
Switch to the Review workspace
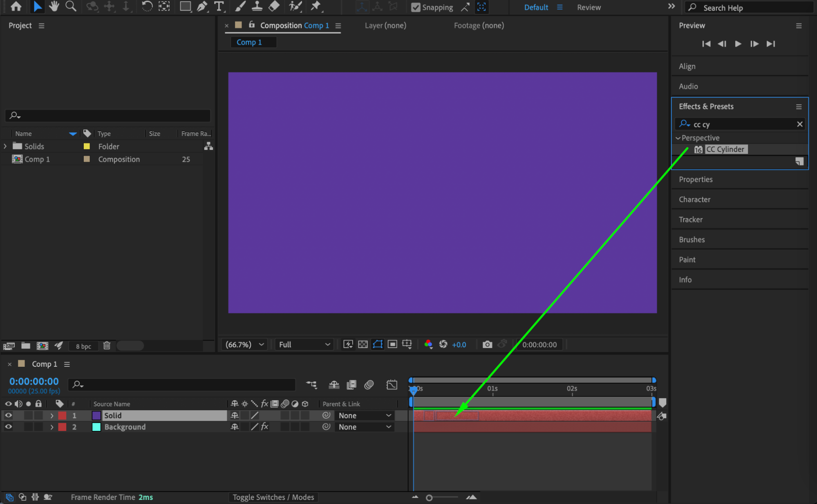click(x=589, y=7)
